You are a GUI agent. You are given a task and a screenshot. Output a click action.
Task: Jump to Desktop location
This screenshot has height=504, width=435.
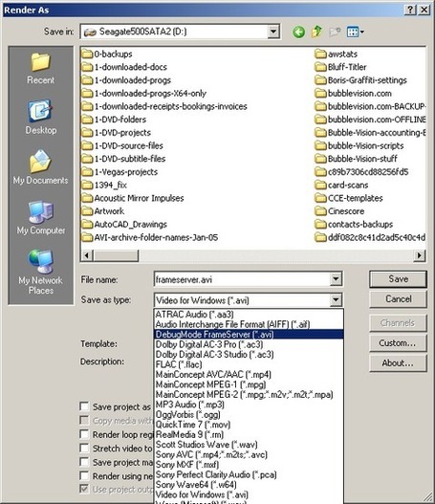(x=41, y=118)
